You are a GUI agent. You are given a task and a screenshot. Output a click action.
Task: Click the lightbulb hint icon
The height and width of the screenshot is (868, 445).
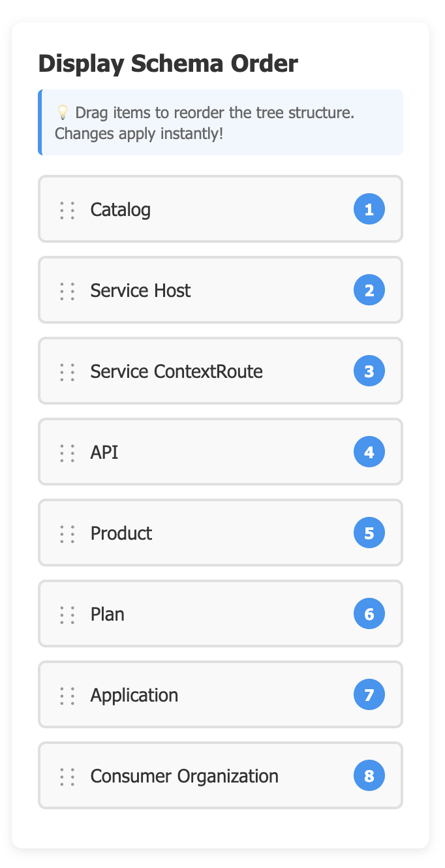coord(63,112)
